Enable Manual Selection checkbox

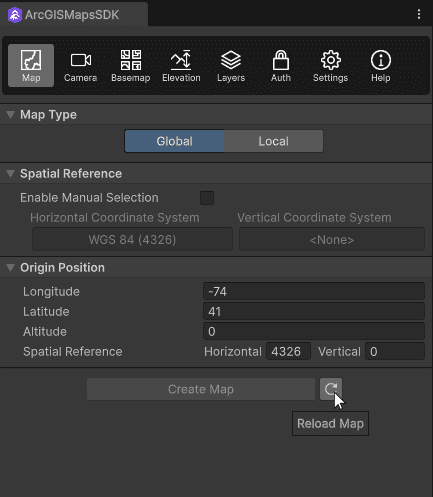coord(207,198)
